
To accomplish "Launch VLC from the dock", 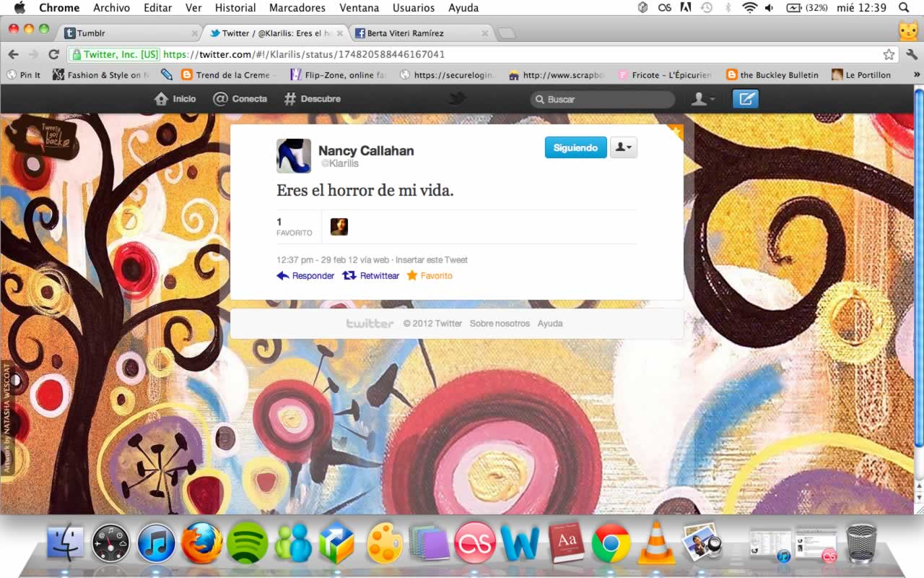I will click(656, 543).
